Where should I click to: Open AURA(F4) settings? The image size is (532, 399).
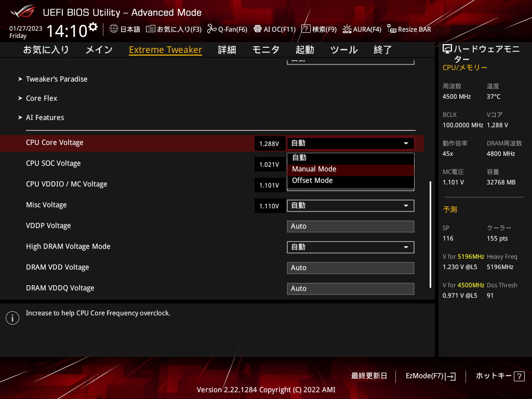[362, 29]
